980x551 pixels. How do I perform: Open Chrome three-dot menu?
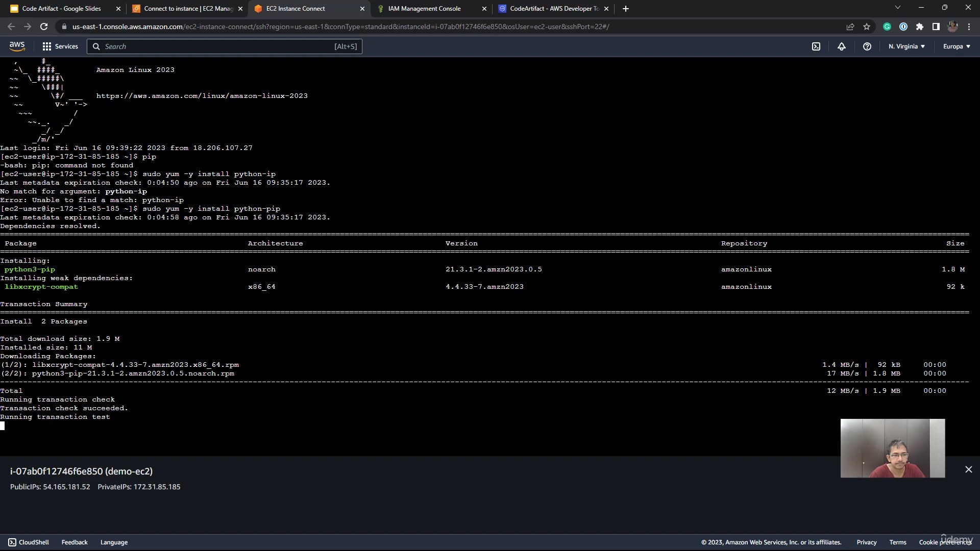(x=969, y=27)
